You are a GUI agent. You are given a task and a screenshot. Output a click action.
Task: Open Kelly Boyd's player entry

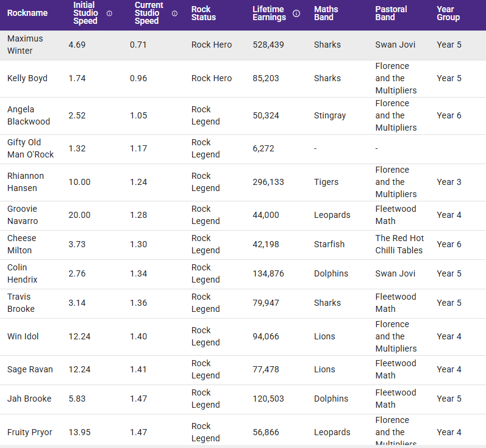tap(27, 78)
